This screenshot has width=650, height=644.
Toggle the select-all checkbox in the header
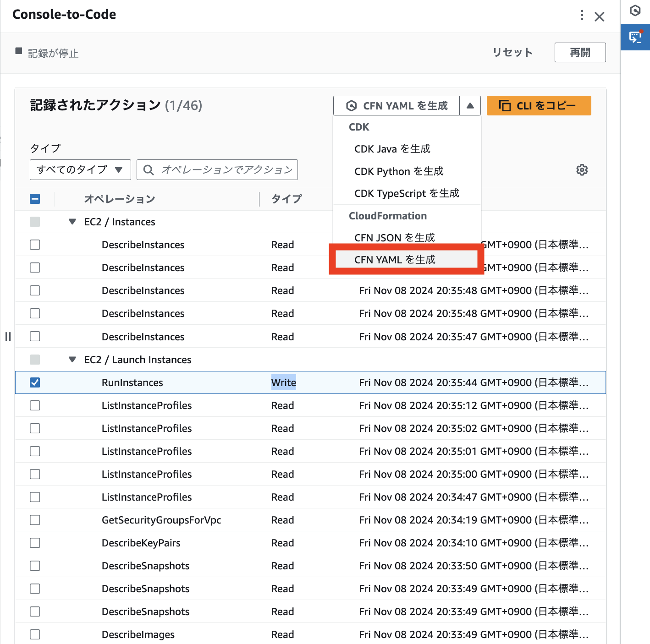[35, 199]
